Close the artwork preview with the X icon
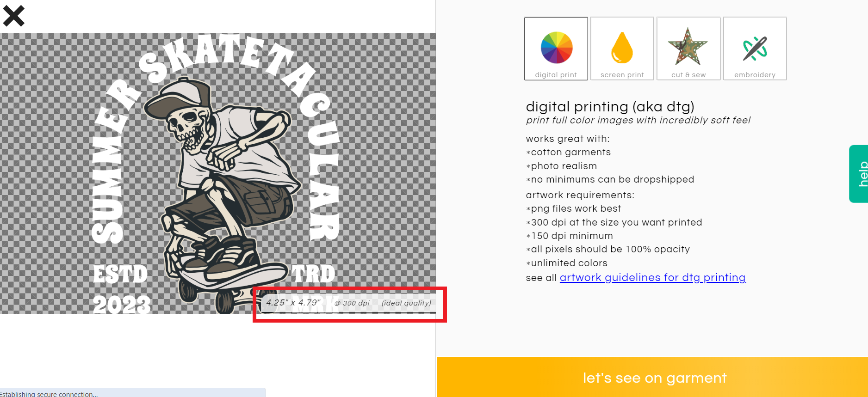This screenshot has width=868, height=397. [14, 16]
